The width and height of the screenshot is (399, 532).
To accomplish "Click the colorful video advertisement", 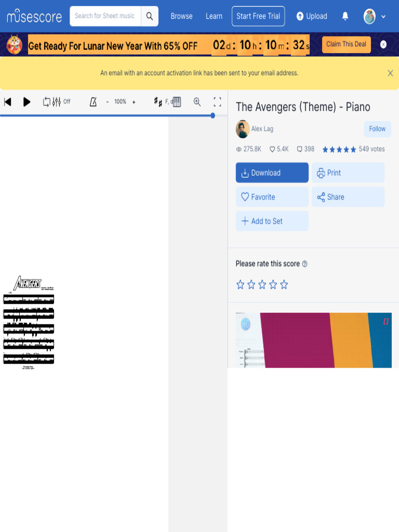I will (x=313, y=340).
